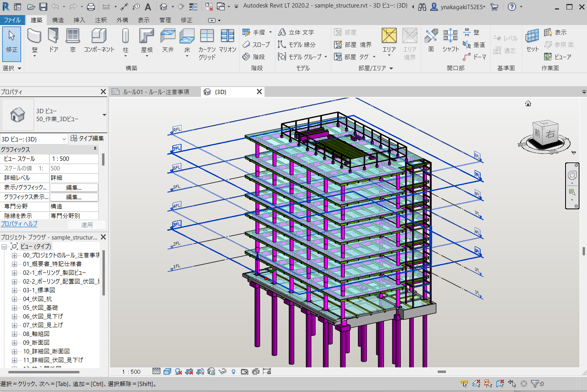Select the モデル線分 model line tool

click(x=297, y=44)
